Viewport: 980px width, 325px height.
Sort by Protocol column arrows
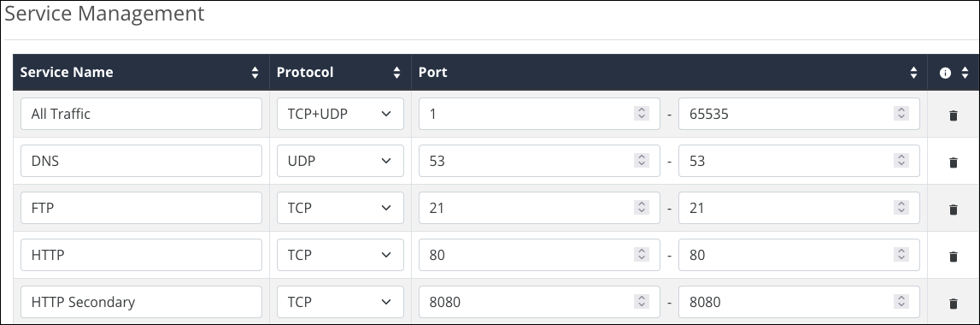click(x=397, y=73)
